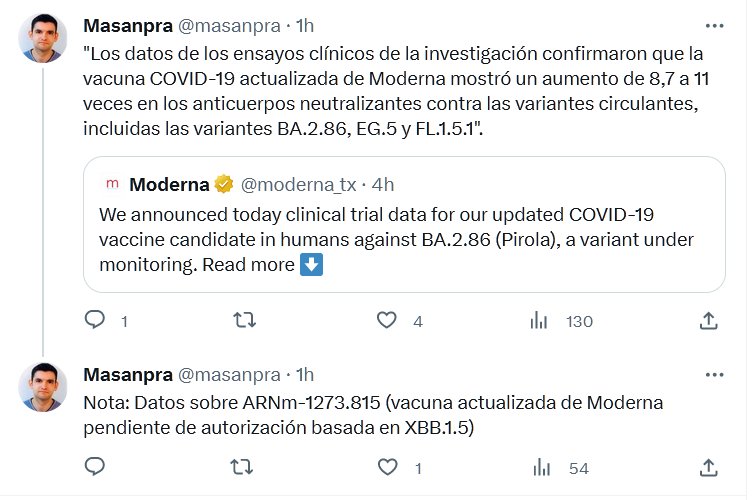Retweet the first Masanpra tweet
The image size is (754, 500).
[243, 320]
